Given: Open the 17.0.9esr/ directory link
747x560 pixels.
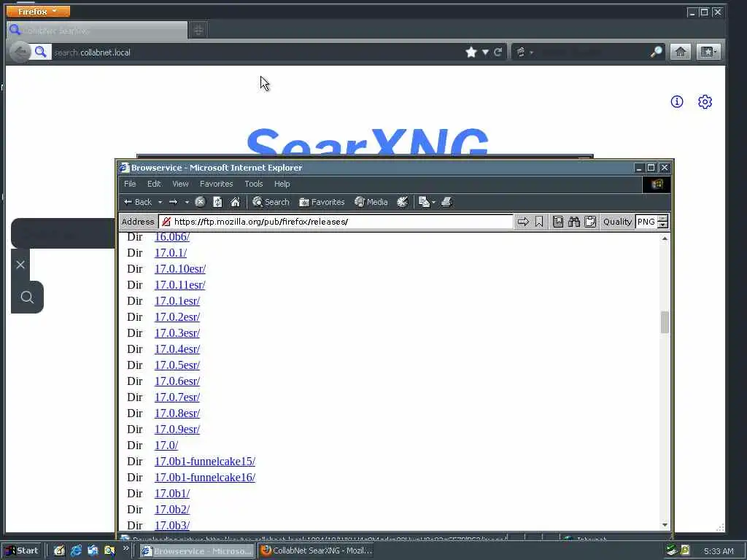Looking at the screenshot, I should (x=177, y=429).
